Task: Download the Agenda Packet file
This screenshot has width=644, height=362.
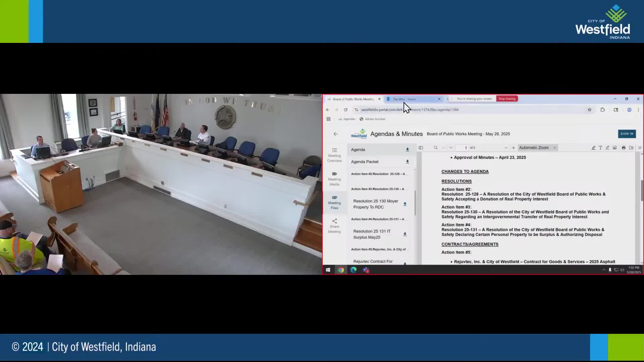Action: point(407,162)
